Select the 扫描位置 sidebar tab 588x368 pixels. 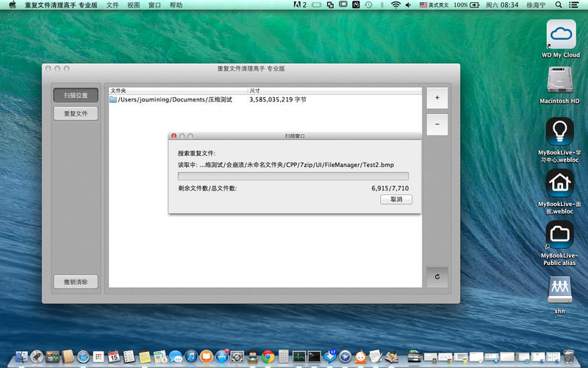point(76,96)
